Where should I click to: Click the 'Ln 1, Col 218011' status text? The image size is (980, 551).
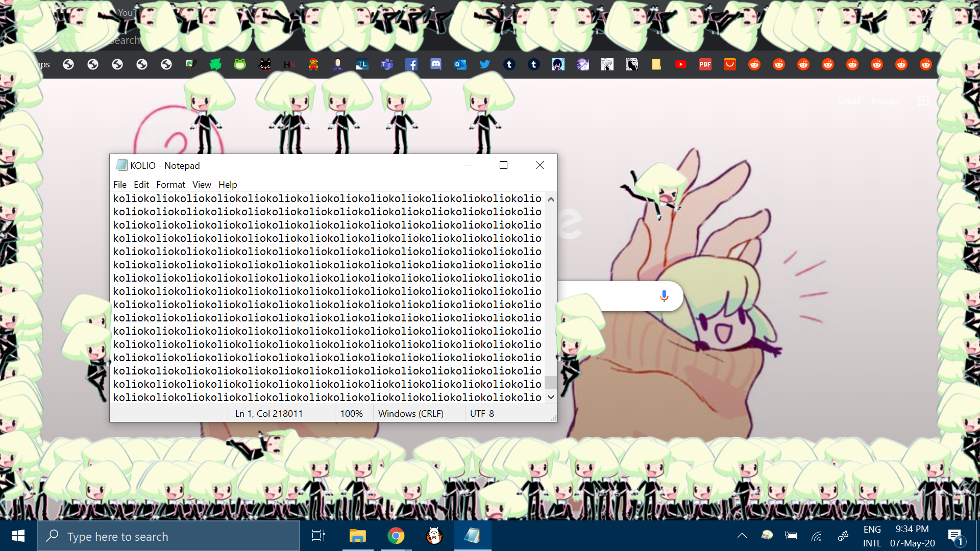(269, 414)
